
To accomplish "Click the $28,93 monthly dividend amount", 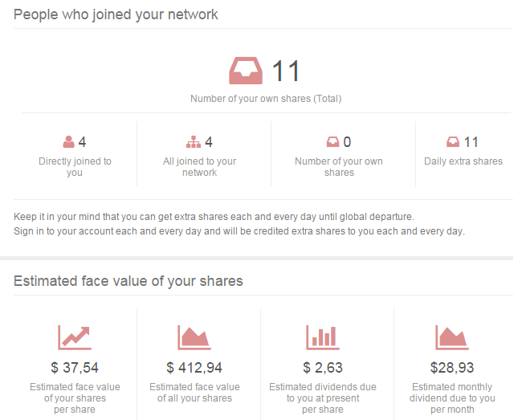I will pyautogui.click(x=452, y=368).
